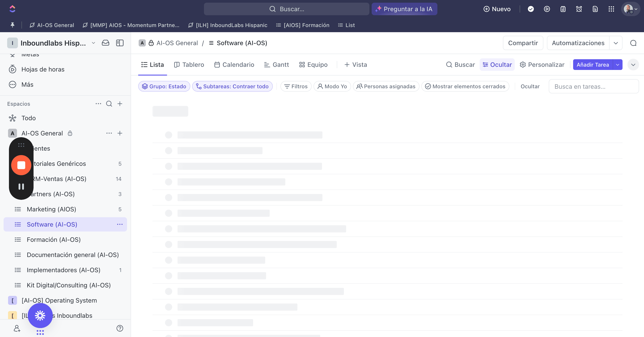The width and height of the screenshot is (644, 337).
Task: Open the docs page icon in top bar
Action: tap(595, 9)
